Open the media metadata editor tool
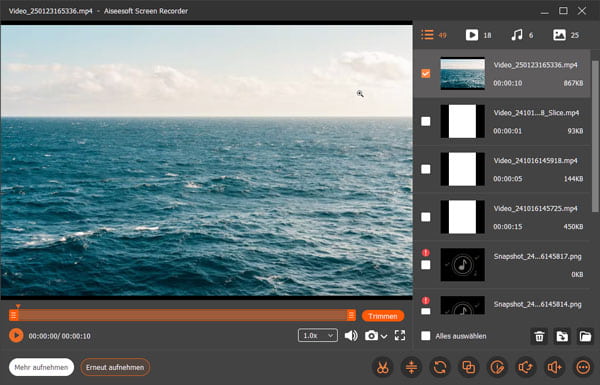The height and width of the screenshot is (385, 600). (x=497, y=367)
